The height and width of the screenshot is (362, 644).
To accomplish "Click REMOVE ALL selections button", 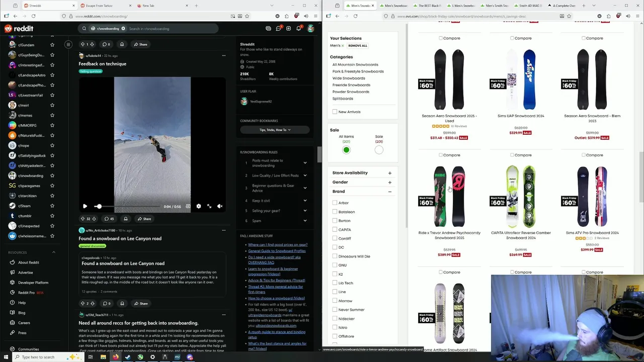I will [x=358, y=46].
